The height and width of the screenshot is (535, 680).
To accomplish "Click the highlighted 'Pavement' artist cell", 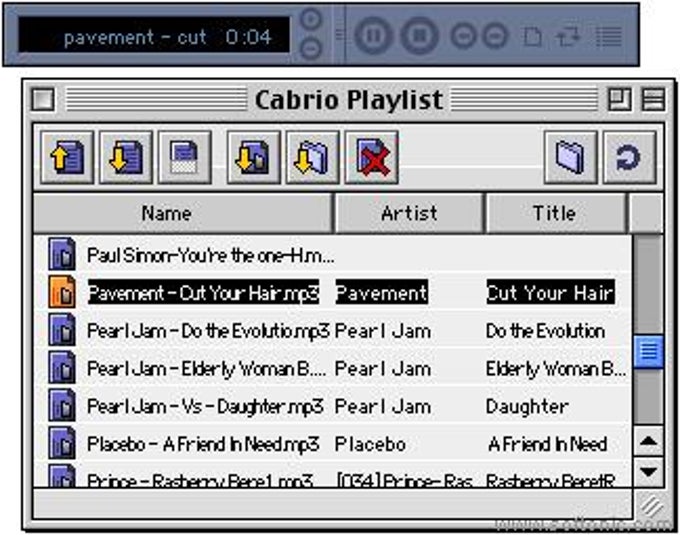I will (382, 293).
